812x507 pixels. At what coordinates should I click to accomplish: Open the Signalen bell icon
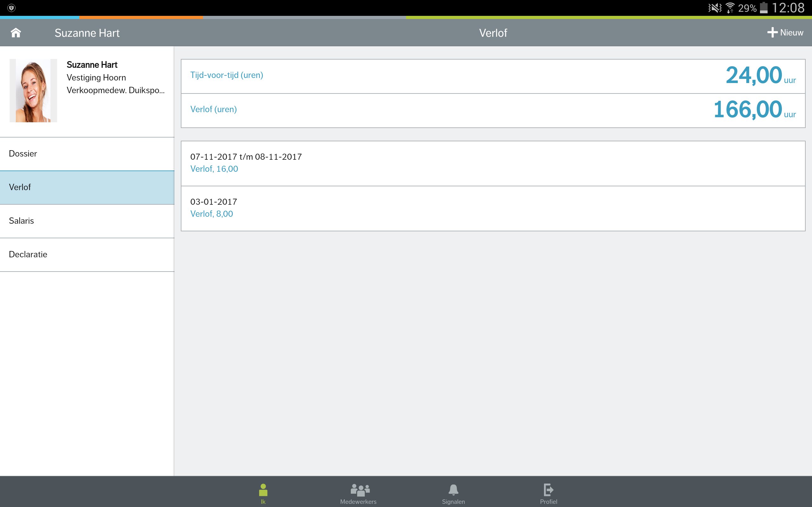pyautogui.click(x=453, y=490)
